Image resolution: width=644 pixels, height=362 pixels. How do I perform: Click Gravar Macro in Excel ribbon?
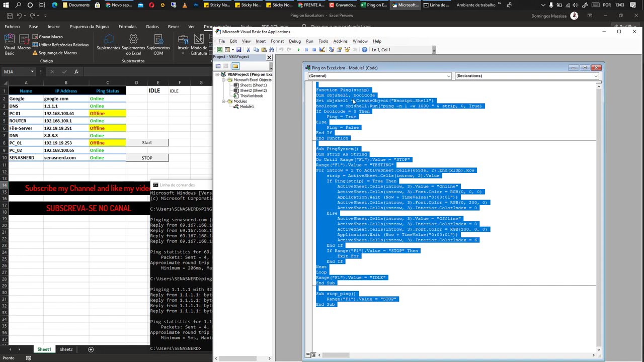click(x=48, y=37)
